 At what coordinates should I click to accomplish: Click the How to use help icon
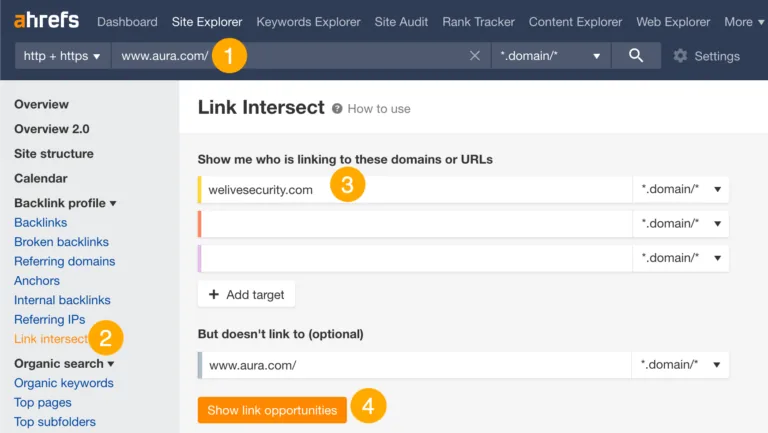pyautogui.click(x=337, y=109)
